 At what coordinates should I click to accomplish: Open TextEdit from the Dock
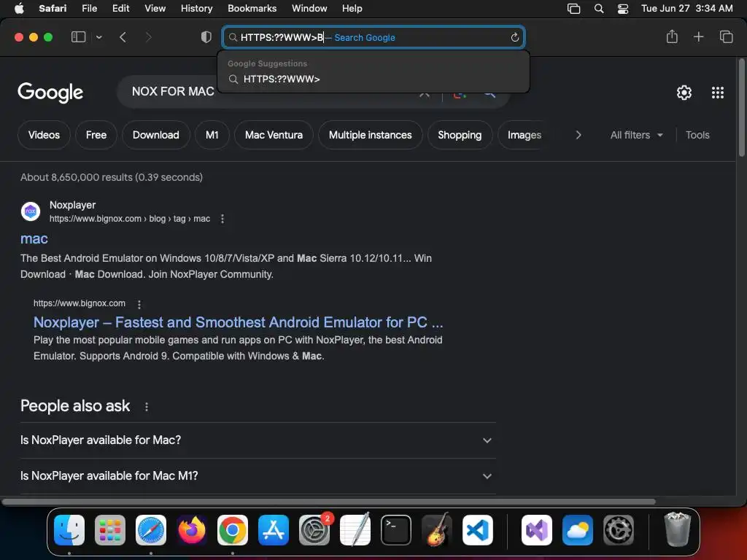coord(355,529)
